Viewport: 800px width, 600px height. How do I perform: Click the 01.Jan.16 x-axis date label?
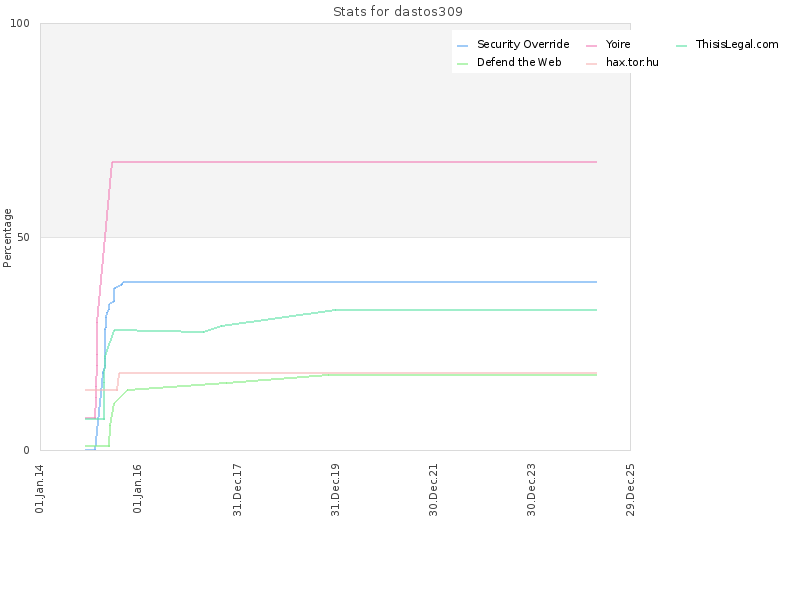(139, 488)
